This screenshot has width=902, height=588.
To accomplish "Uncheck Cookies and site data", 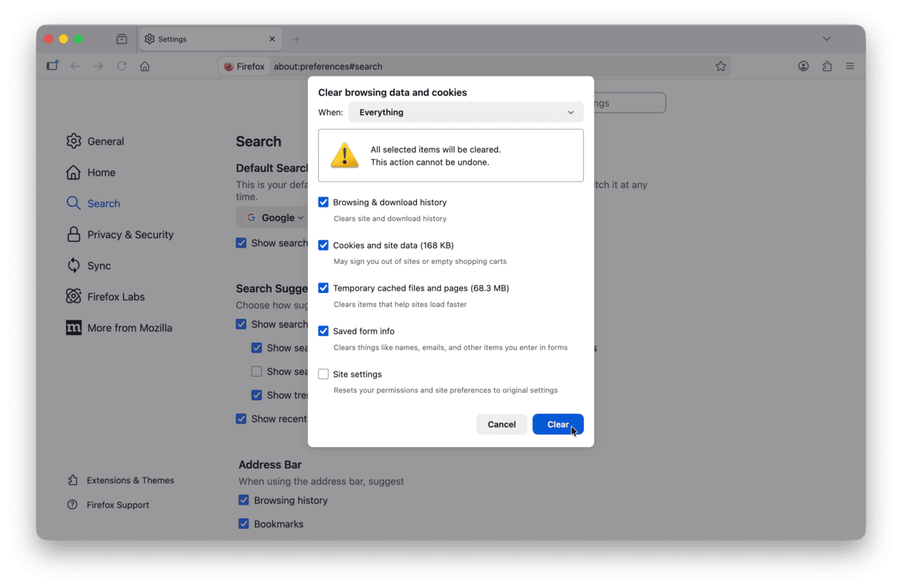I will click(x=323, y=245).
